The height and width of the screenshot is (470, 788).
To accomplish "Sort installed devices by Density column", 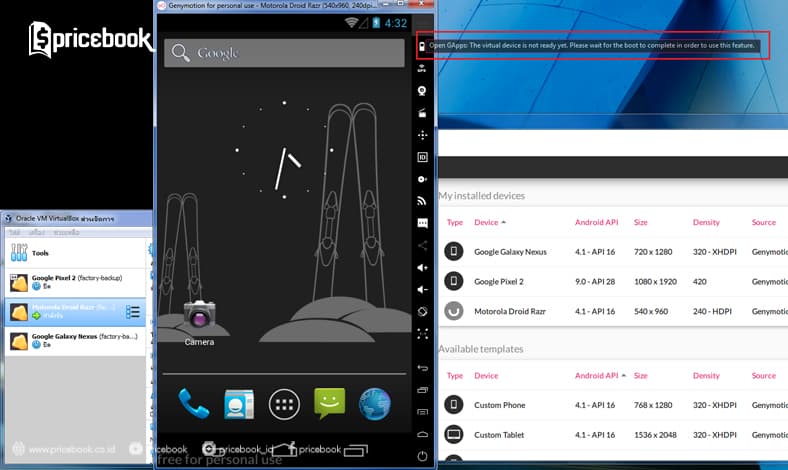I will click(x=706, y=222).
